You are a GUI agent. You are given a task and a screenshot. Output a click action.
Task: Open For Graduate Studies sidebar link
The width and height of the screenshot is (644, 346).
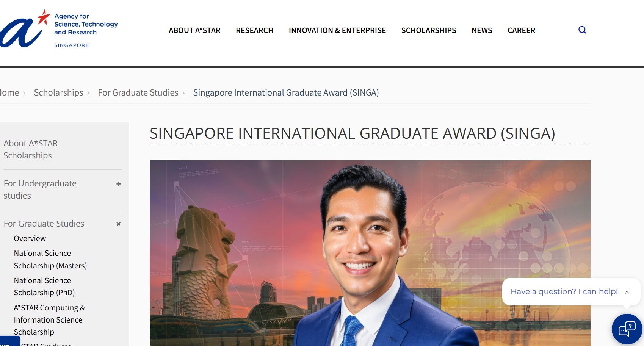pyautogui.click(x=44, y=224)
